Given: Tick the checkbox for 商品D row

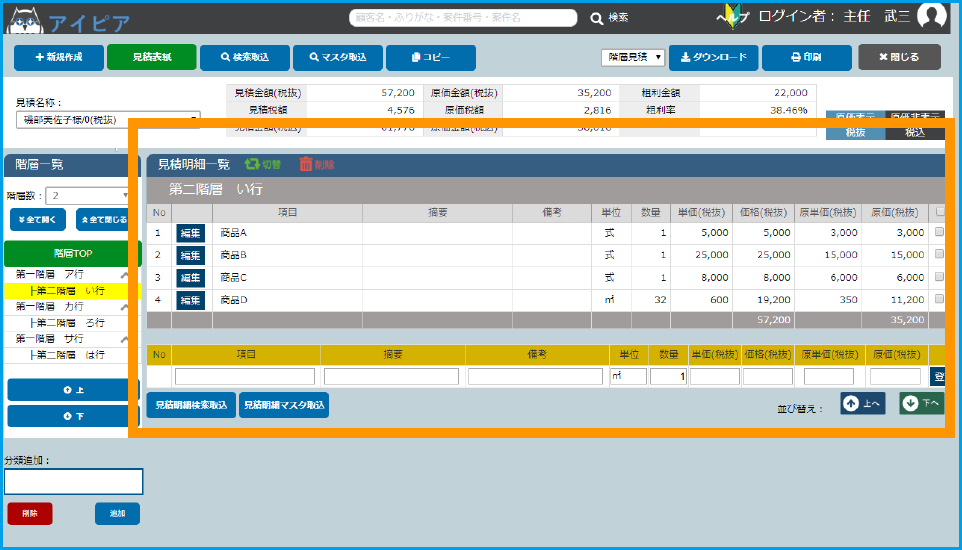Looking at the screenshot, I should 938,299.
